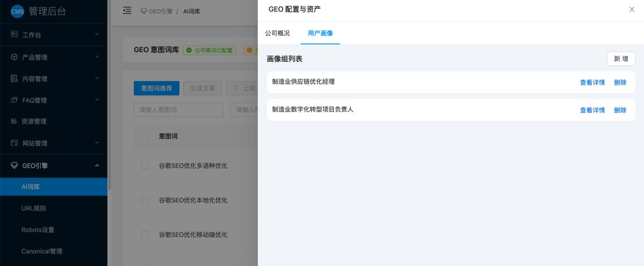The image size is (644, 266).
Task: Check the 谷歌SEO优化本地化优化 row checkbox
Action: pyautogui.click(x=144, y=200)
